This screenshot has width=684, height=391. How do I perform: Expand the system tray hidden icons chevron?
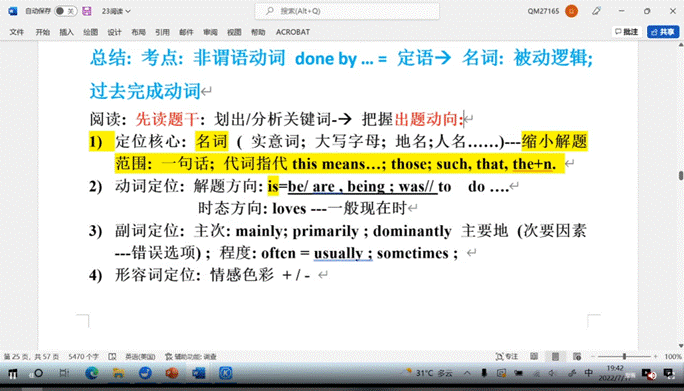pos(467,373)
